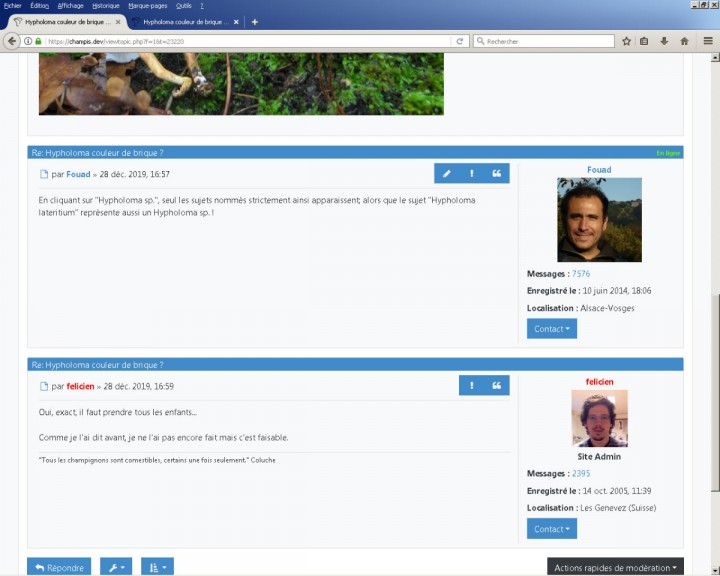Screen dimensions: 720x576
Task: Click the post icon beside 'par felicien'
Action: [x=44, y=386]
